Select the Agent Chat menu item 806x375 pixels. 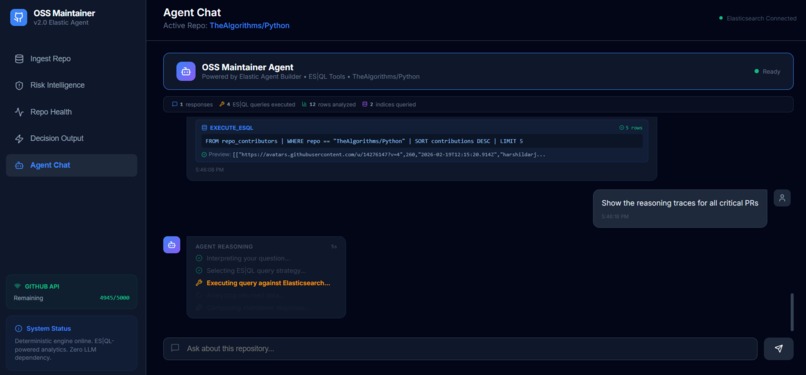(71, 165)
